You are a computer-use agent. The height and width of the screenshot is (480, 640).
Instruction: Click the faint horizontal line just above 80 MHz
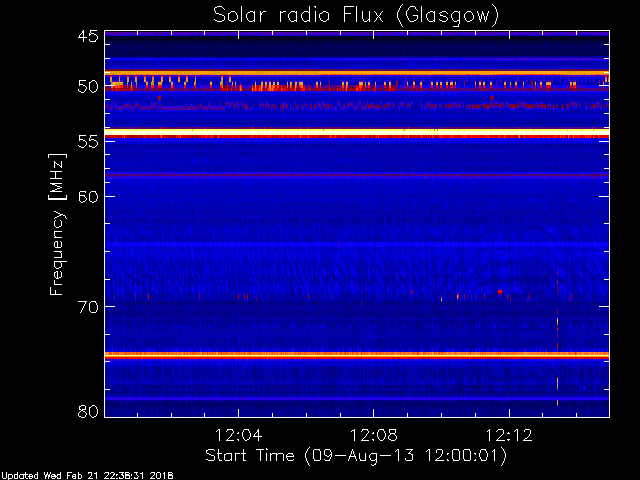[x=356, y=398]
